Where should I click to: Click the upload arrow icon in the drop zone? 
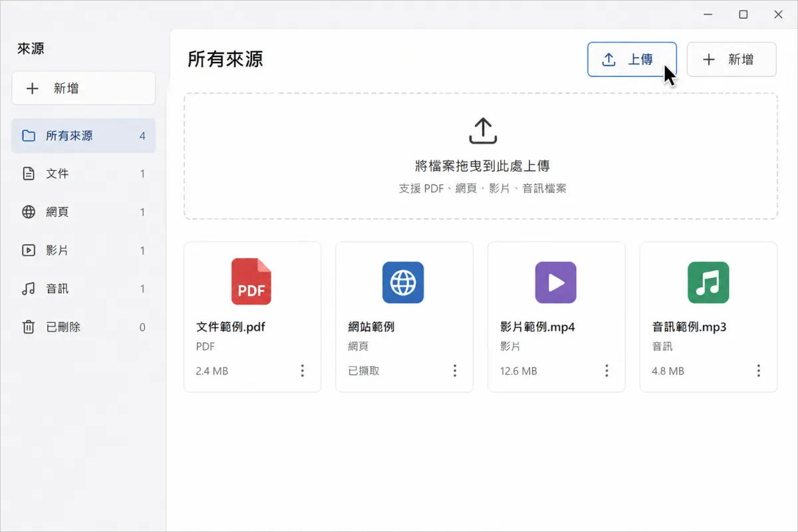pyautogui.click(x=483, y=131)
